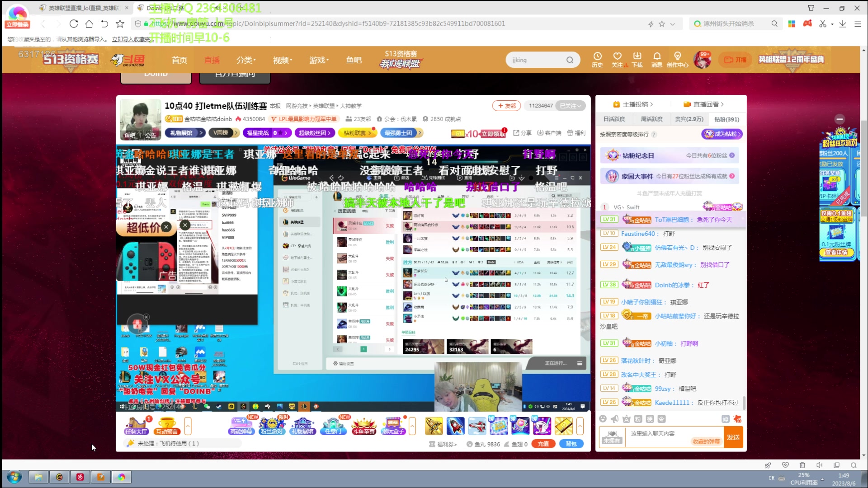Click browser bottom trash icon
Viewport: 868px width, 488px height.
pos(802,465)
